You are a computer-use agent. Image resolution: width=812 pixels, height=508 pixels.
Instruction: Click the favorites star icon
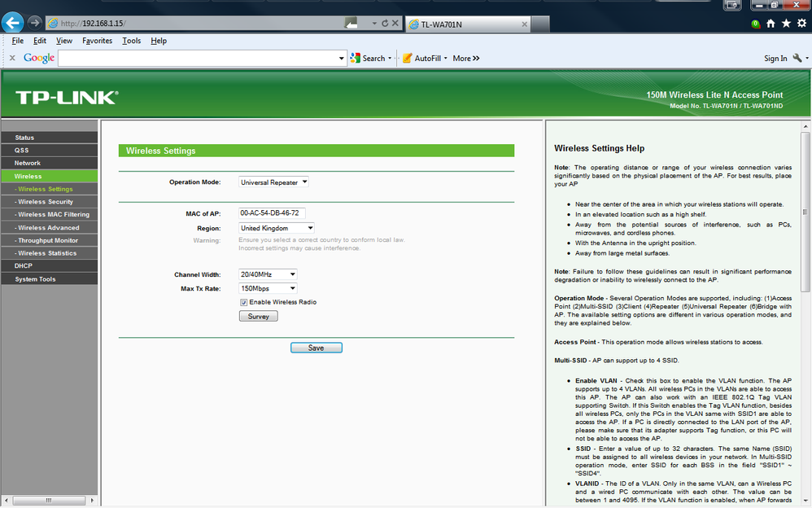786,24
